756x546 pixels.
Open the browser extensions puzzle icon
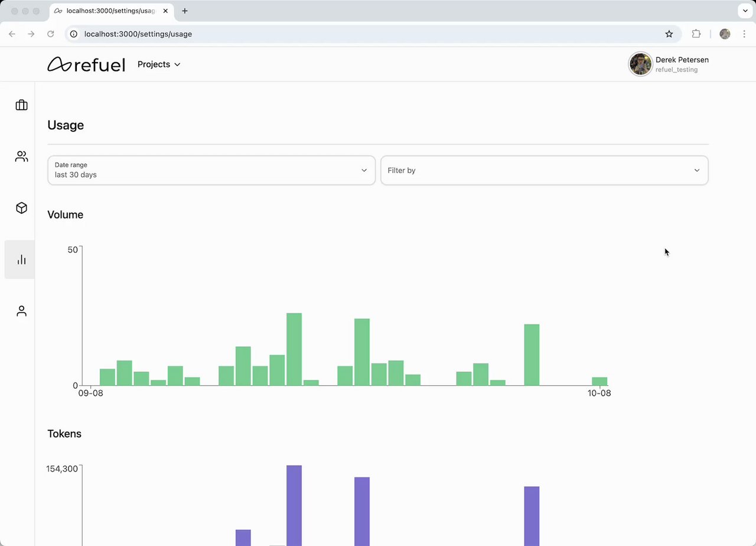point(696,34)
